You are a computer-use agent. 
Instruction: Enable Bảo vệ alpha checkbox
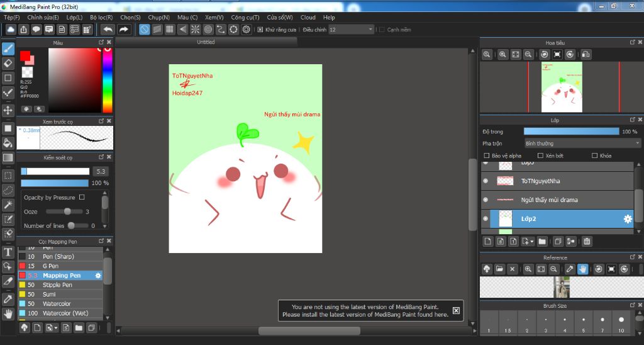487,156
